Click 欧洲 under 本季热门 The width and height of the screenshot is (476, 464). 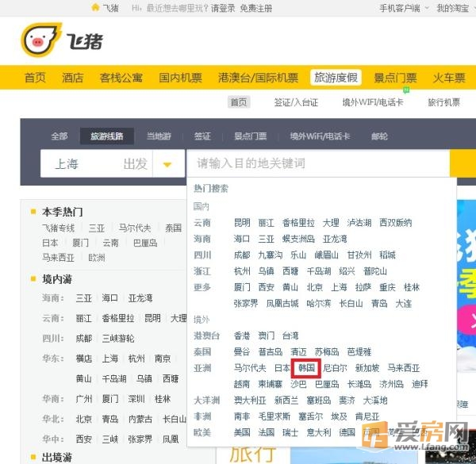pyautogui.click(x=97, y=258)
